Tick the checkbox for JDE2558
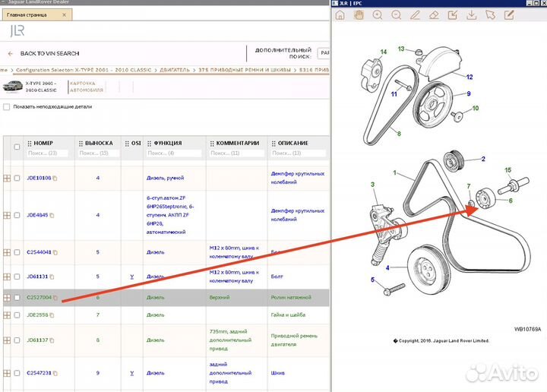 tap(17, 315)
